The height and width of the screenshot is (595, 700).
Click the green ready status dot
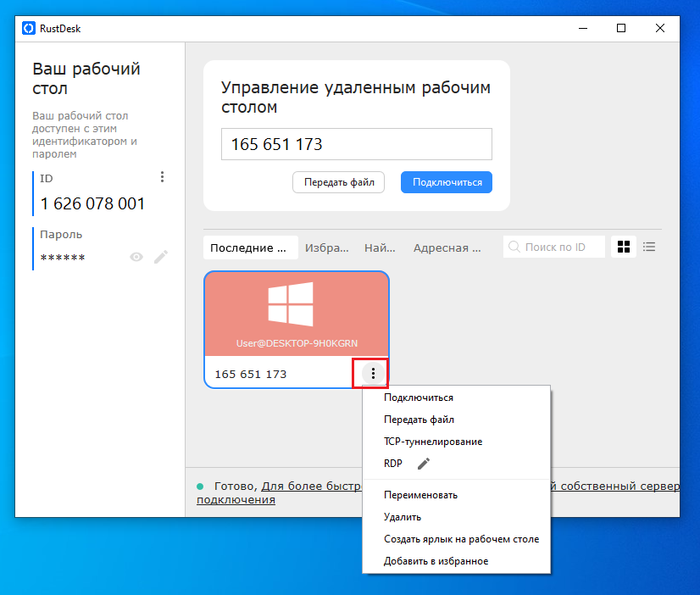[200, 487]
